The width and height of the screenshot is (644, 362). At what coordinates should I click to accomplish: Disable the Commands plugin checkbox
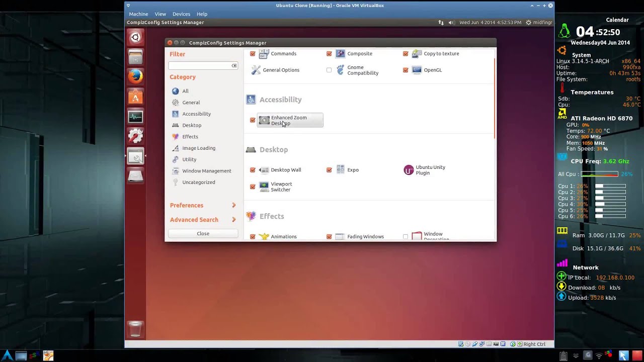pyautogui.click(x=253, y=53)
